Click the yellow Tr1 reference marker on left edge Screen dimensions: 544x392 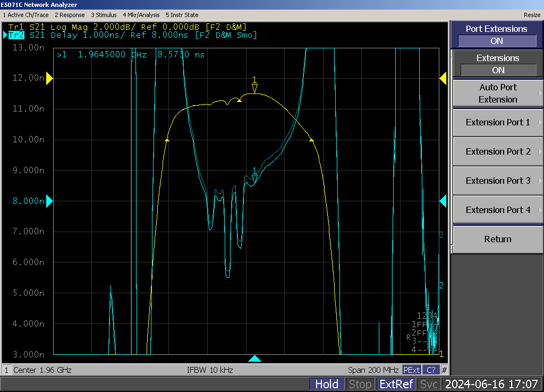[49, 79]
